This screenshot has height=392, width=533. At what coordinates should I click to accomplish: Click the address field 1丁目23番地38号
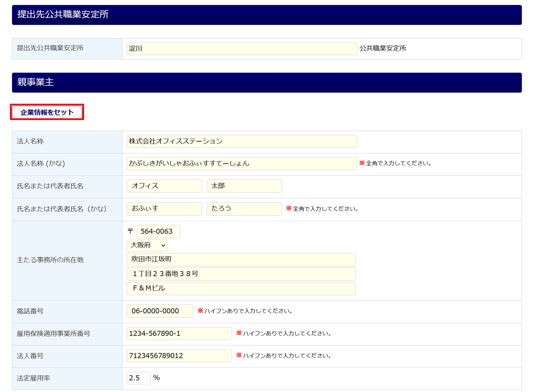pos(241,274)
